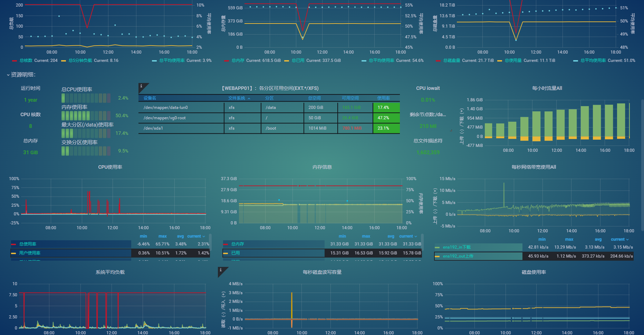The image size is (644, 335).
Task: Open 每秒网络带宽使用All panel title menu
Action: pos(534,167)
